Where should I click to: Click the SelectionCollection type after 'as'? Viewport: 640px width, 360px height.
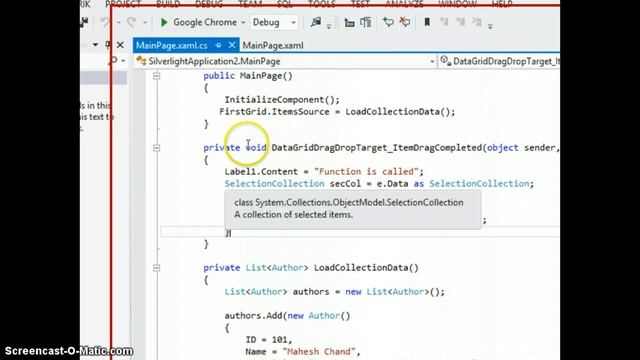pos(479,184)
